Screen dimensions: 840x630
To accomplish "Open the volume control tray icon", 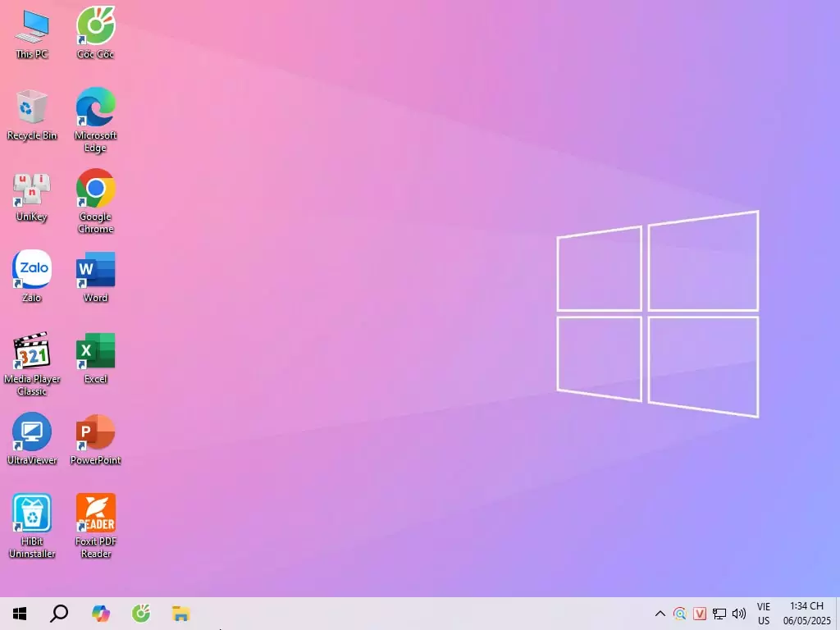I will (x=739, y=614).
